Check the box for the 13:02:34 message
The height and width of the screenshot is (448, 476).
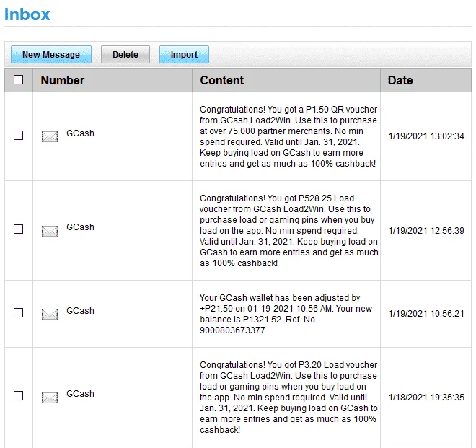[19, 135]
